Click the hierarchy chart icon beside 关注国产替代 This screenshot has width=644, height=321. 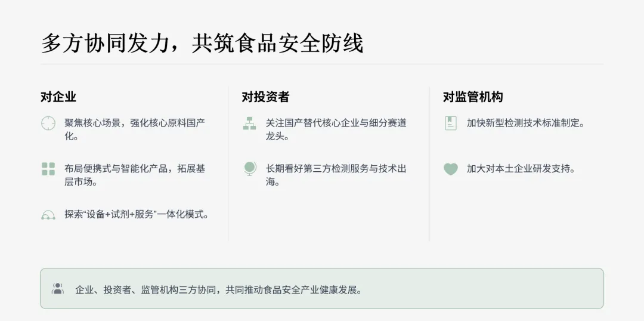[x=249, y=124]
